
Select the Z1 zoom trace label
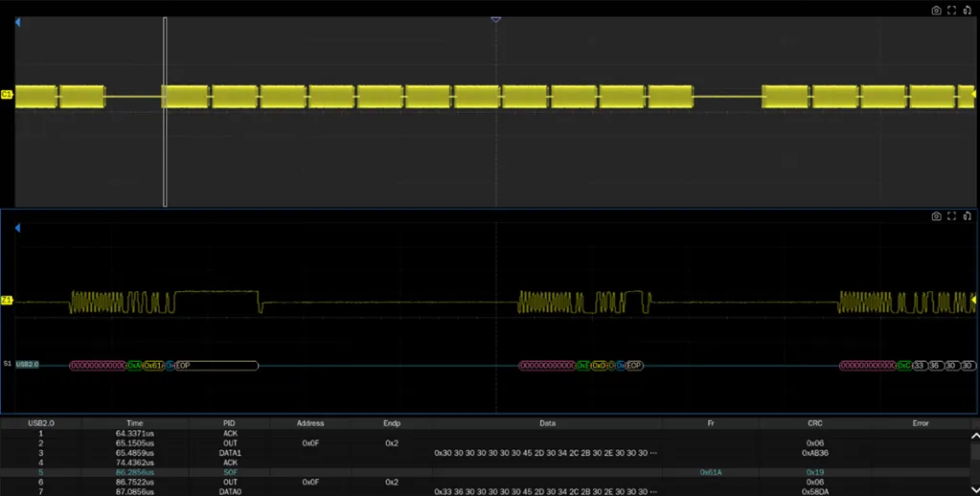click(7, 301)
